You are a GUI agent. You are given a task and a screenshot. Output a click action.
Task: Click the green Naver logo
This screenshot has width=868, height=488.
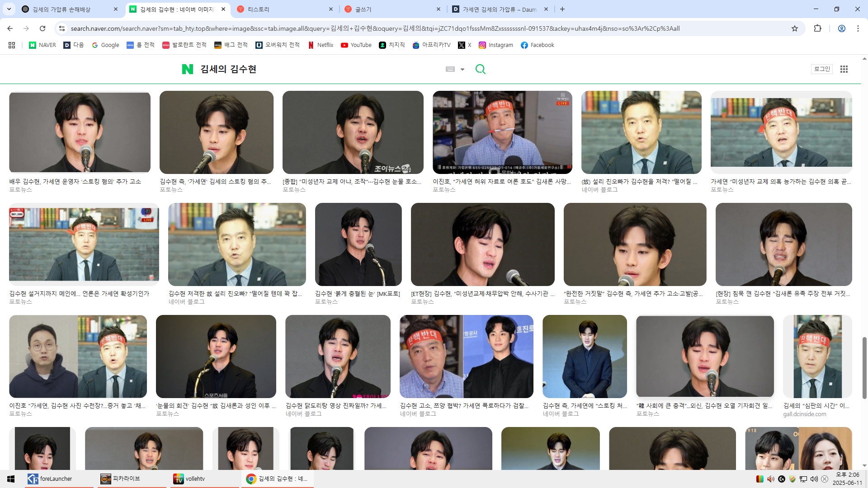pos(187,69)
